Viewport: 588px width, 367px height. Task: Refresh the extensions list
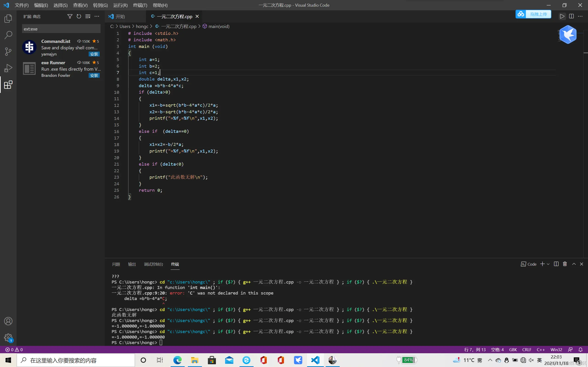79,16
